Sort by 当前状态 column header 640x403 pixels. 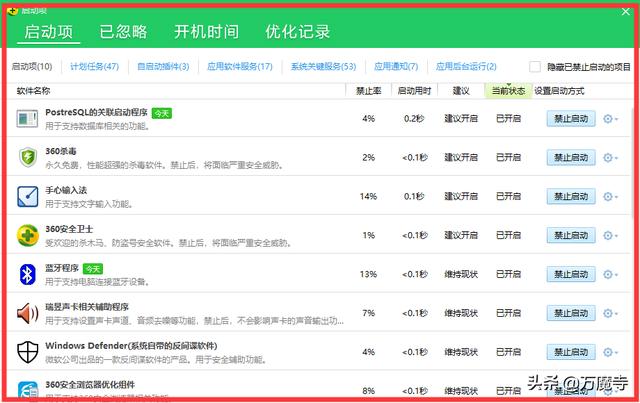[508, 91]
